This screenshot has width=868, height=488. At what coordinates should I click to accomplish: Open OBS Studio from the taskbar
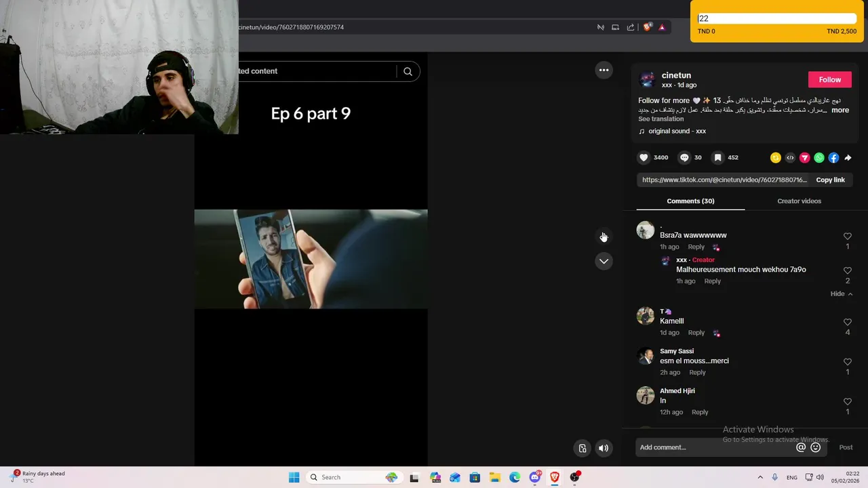click(x=575, y=477)
